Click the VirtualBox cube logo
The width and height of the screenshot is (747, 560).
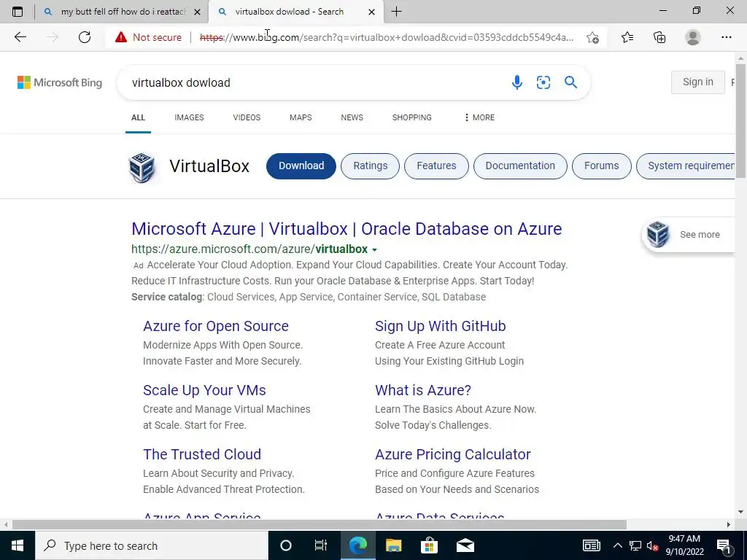[x=142, y=168]
